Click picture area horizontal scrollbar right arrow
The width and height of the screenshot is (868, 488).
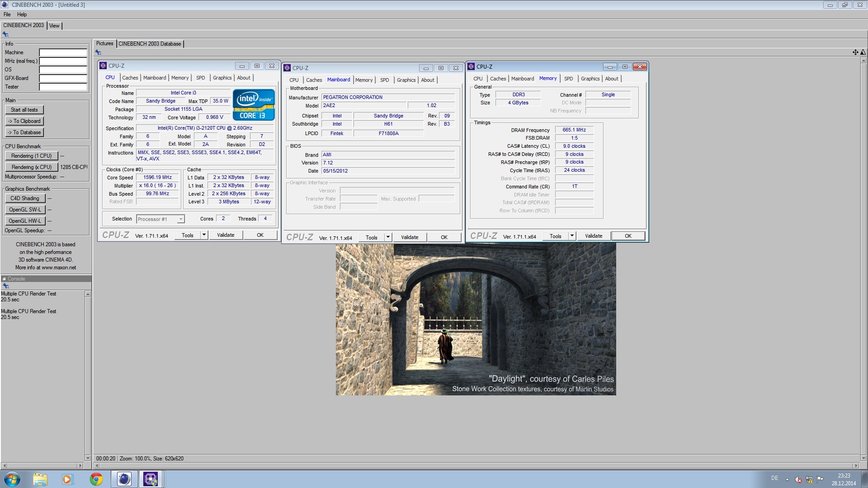[855, 465]
